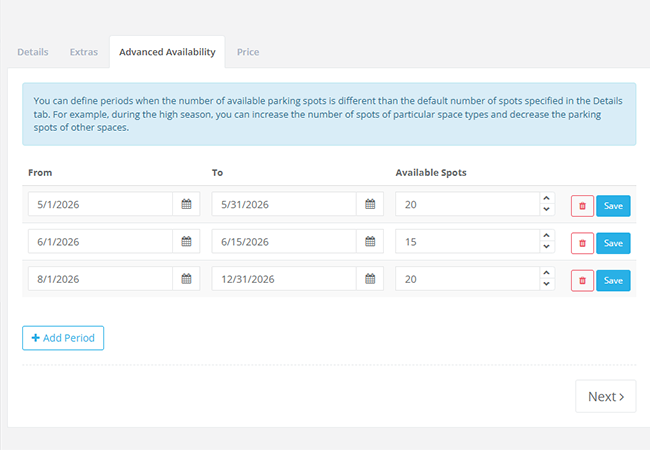Decrease available spots in the 8/1/2026 row
The image size is (650, 450).
[546, 284]
